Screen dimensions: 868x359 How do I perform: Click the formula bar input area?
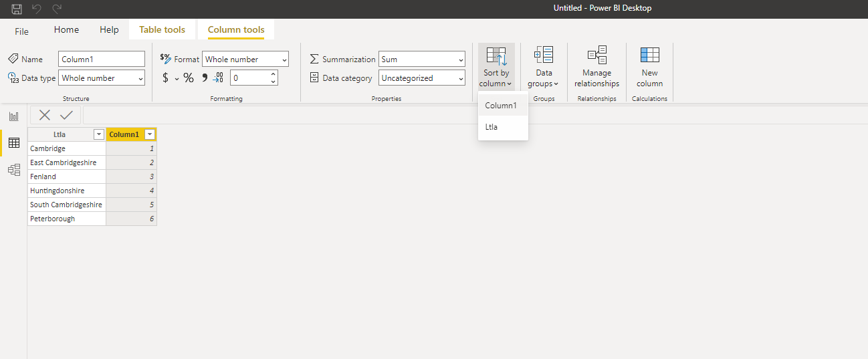coord(475,115)
